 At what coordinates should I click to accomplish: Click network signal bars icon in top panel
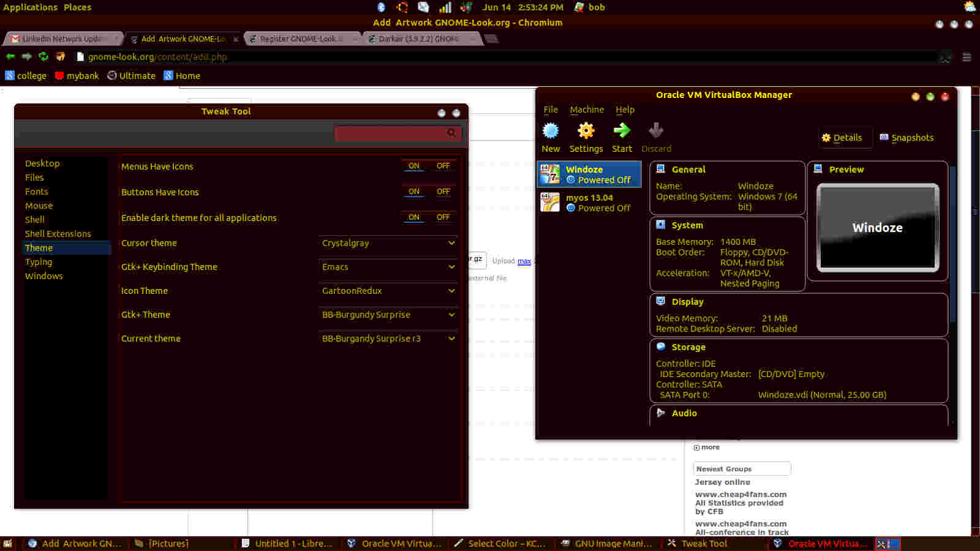tap(445, 7)
